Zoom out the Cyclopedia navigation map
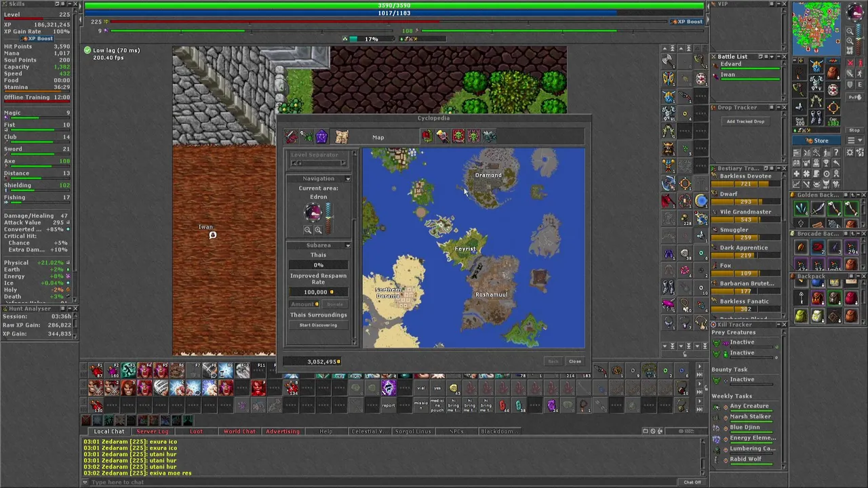This screenshot has width=868, height=488. coord(308,230)
